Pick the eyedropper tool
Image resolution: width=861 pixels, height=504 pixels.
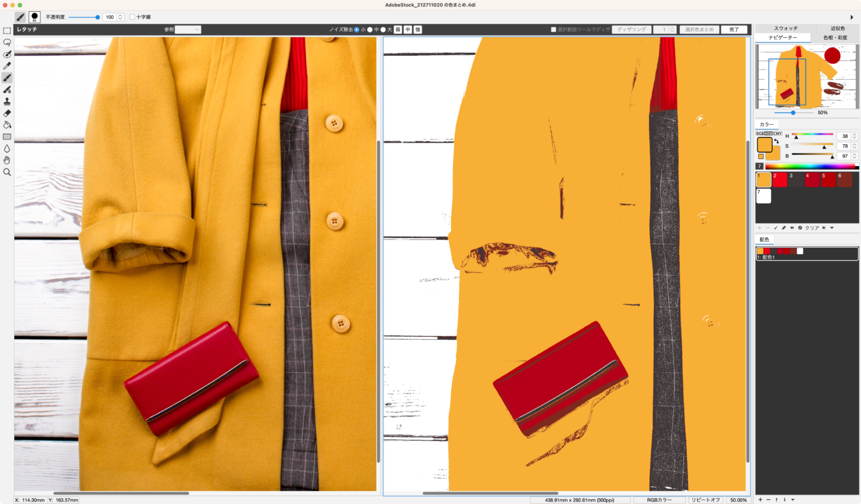(7, 66)
